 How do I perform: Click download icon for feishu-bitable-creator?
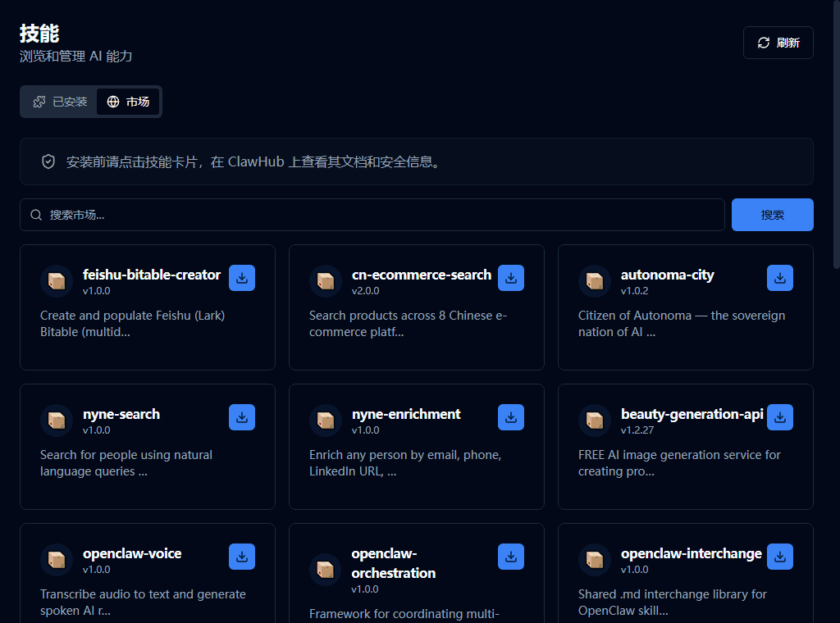[242, 278]
